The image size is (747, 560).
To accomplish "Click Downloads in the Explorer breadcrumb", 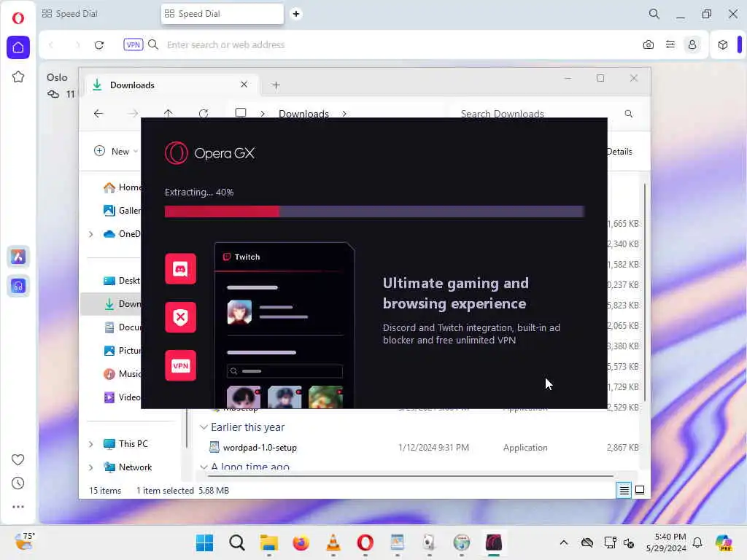I will click(303, 114).
